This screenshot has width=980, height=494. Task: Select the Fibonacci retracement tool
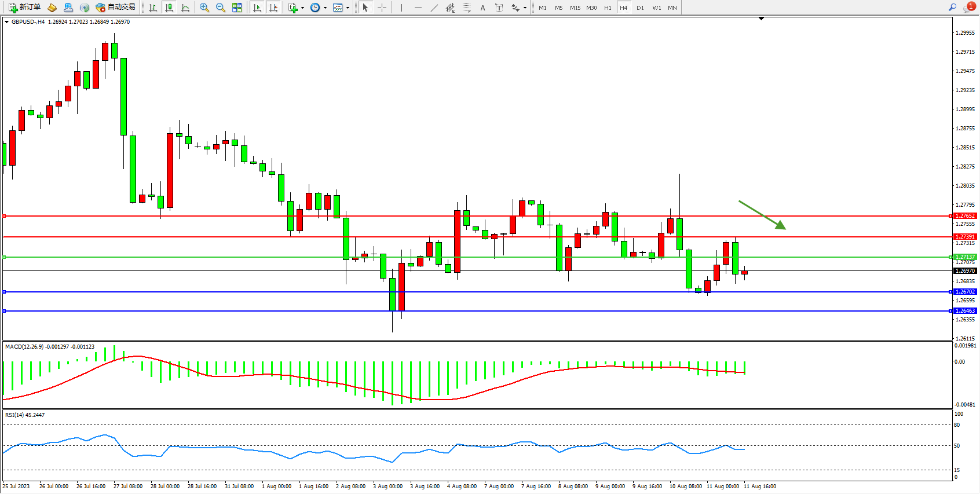pos(467,8)
